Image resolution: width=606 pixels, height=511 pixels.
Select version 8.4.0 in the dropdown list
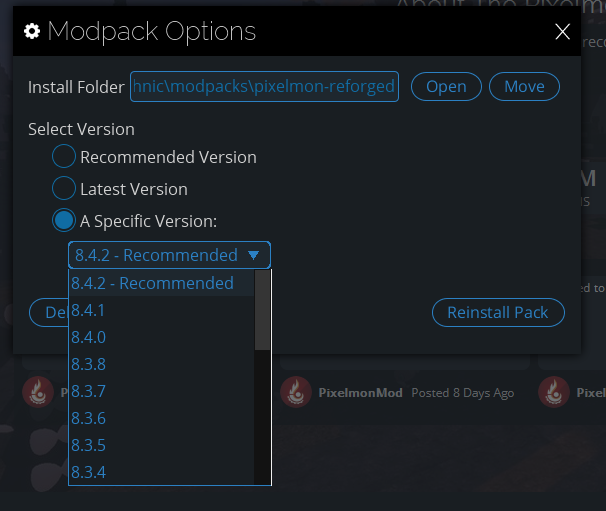tap(162, 337)
